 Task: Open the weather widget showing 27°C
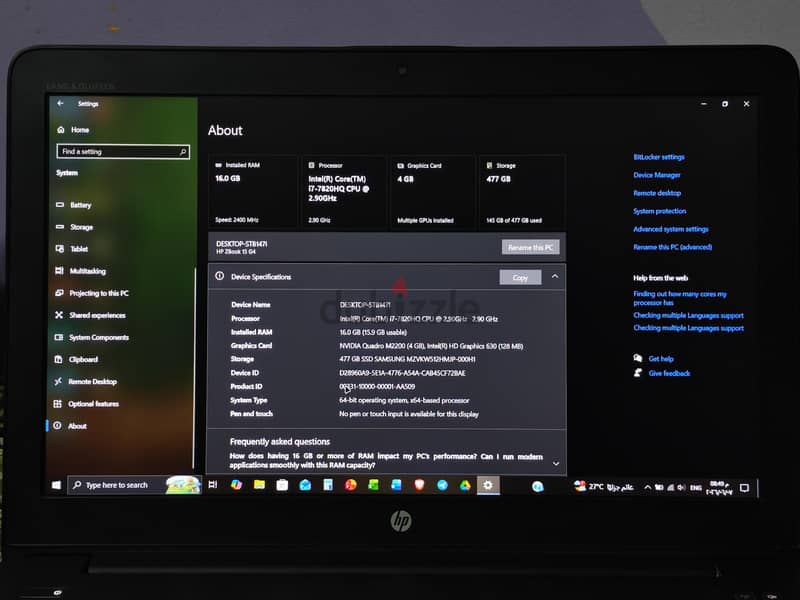point(604,487)
